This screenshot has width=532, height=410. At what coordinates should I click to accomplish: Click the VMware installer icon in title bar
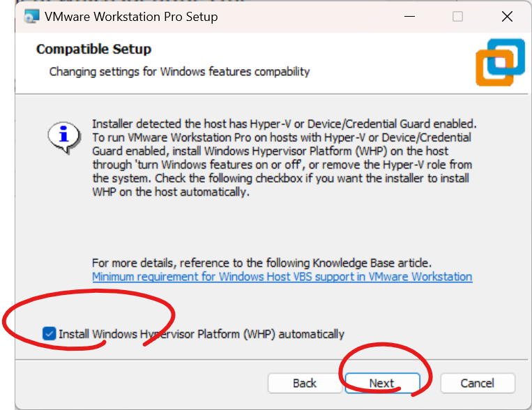click(31, 17)
